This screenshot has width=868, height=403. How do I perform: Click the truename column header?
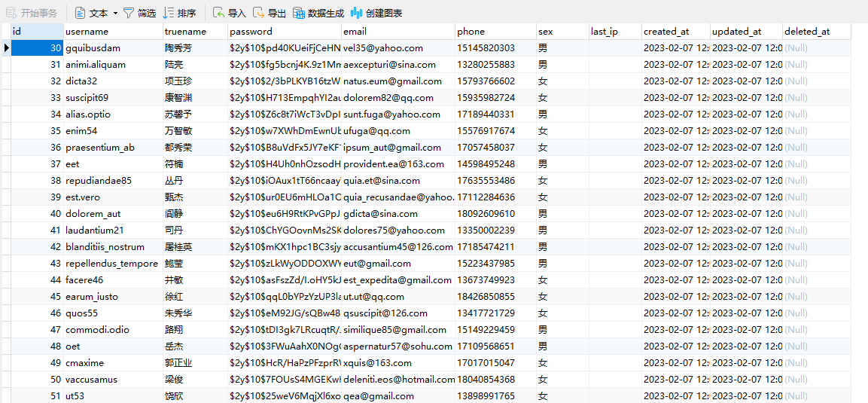(196, 32)
